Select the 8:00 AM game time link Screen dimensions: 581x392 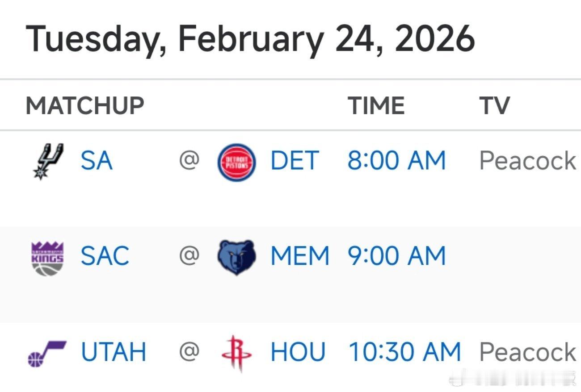397,161
